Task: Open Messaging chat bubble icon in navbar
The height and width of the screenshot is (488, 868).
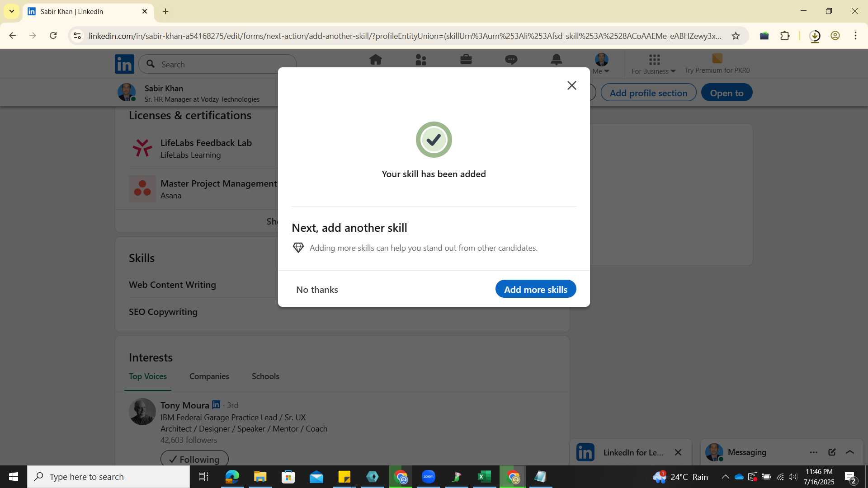Action: click(x=511, y=60)
